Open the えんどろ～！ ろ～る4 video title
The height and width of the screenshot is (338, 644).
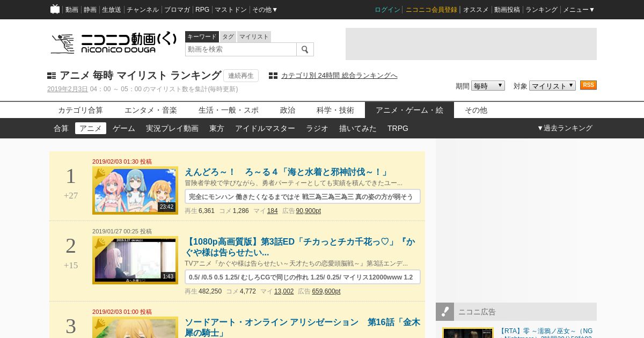point(287,172)
